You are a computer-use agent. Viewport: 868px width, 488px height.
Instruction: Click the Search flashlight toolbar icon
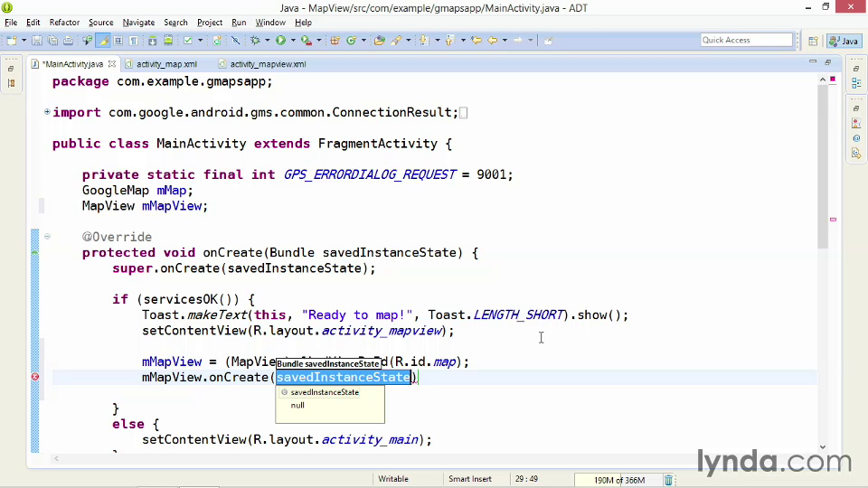(x=396, y=41)
